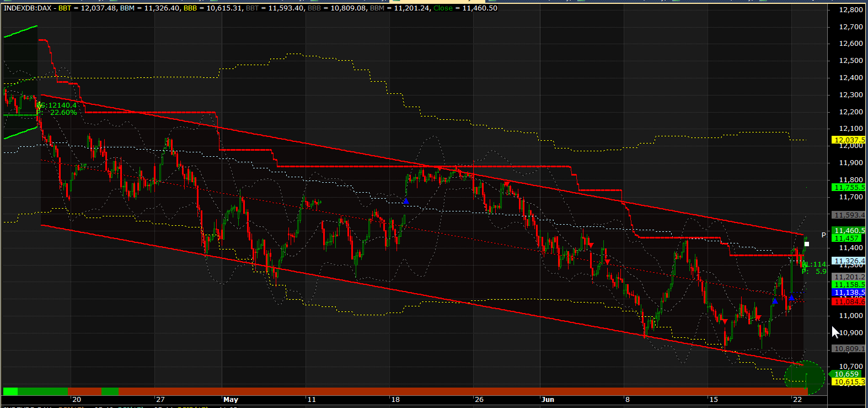The image size is (868, 408).
Task: Click the green Close = 11,460.50 readout
Action: click(465, 8)
